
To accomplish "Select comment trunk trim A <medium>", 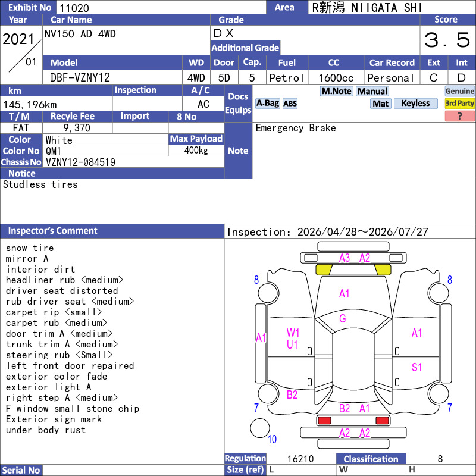I will point(62,345).
